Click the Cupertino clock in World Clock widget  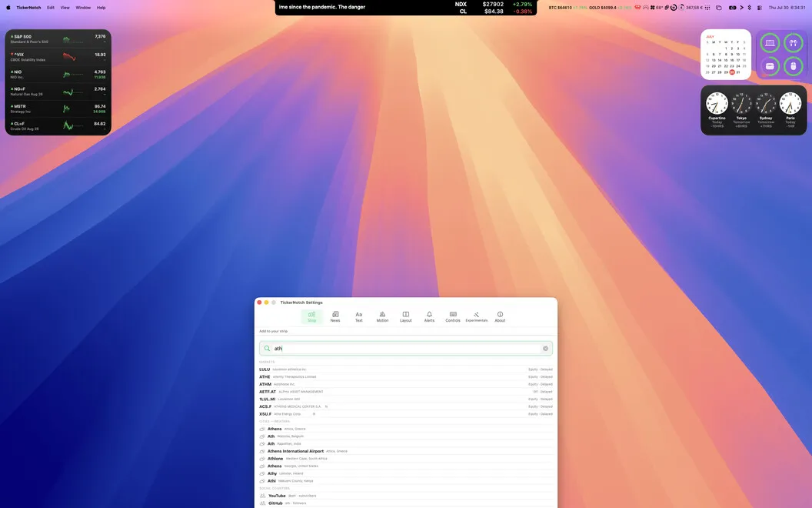(x=717, y=104)
